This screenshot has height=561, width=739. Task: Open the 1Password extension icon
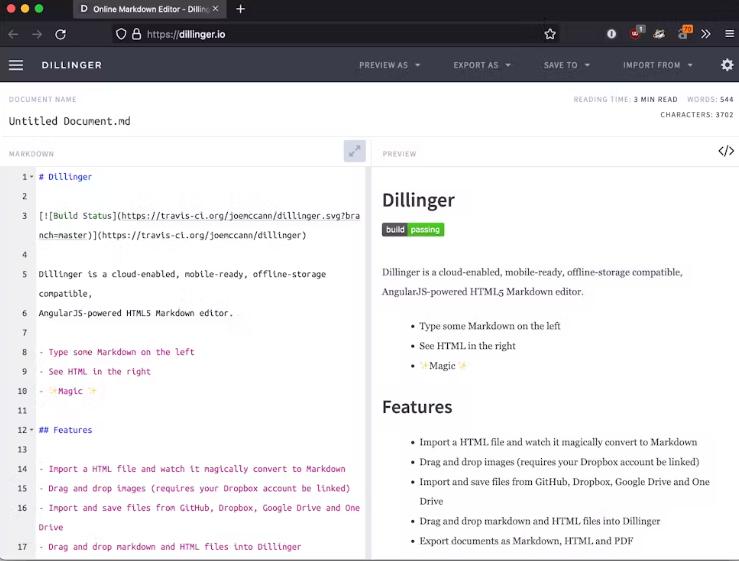click(611, 34)
